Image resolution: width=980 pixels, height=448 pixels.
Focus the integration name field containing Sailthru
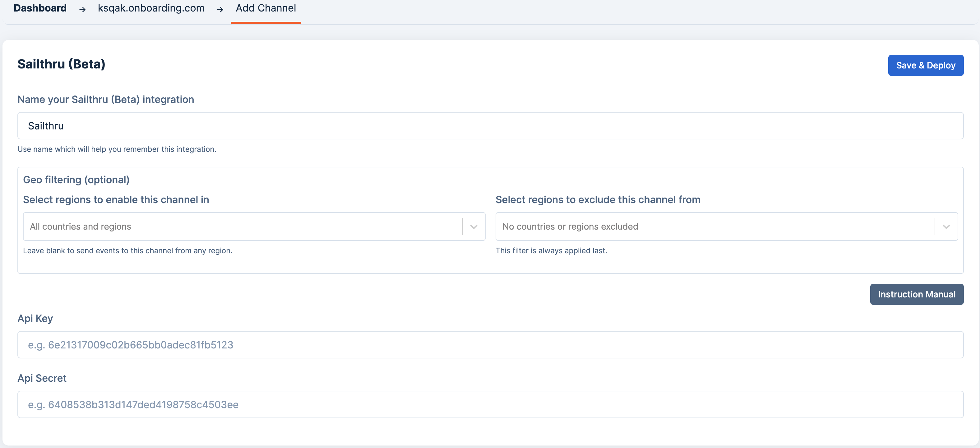click(490, 126)
